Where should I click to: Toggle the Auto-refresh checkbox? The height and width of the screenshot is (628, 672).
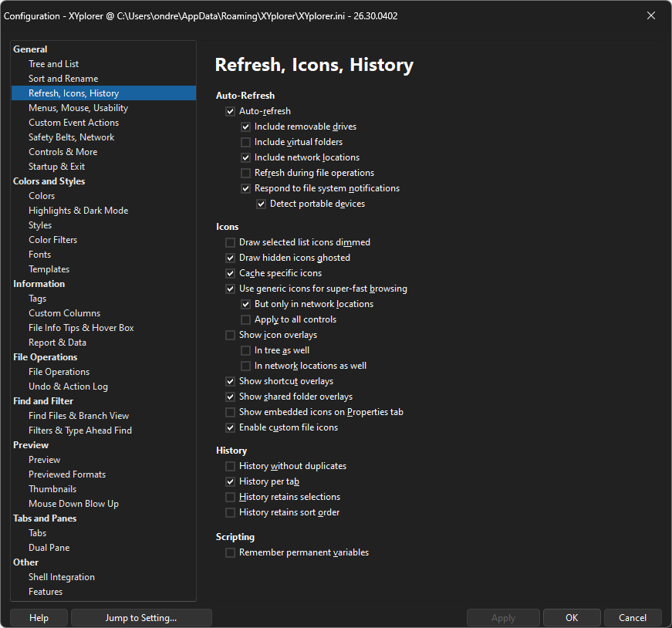point(230,111)
